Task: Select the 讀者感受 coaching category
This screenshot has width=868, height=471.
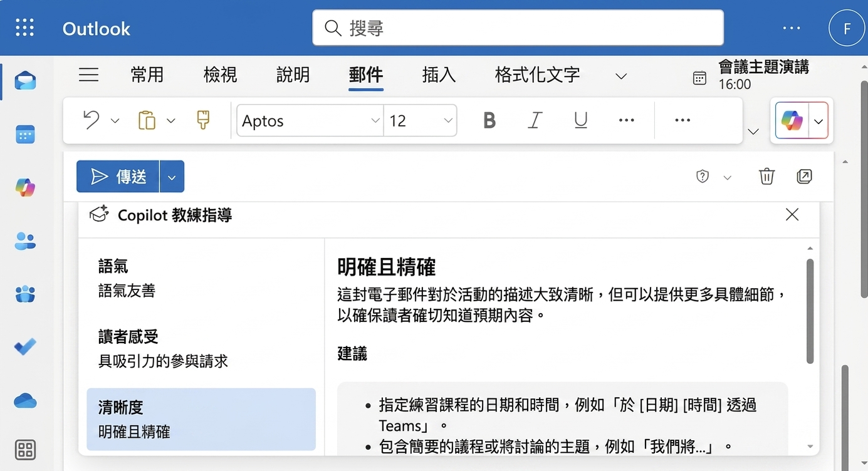Action: (x=201, y=349)
